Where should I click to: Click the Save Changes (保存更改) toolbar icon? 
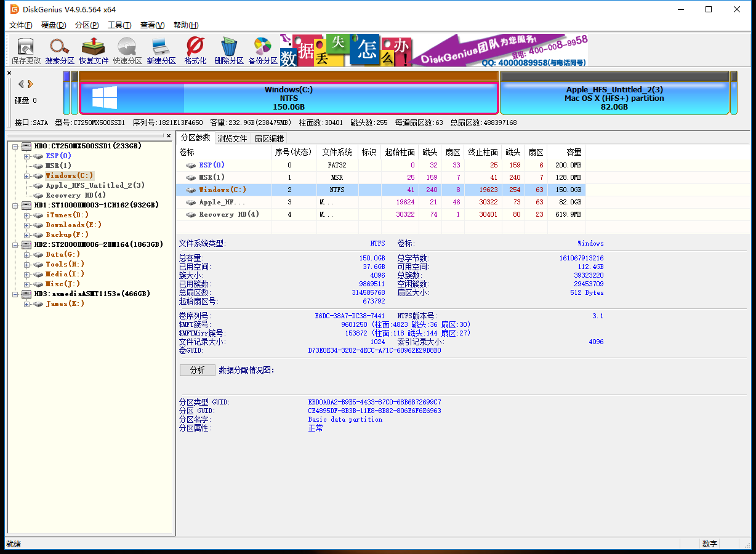pyautogui.click(x=26, y=50)
